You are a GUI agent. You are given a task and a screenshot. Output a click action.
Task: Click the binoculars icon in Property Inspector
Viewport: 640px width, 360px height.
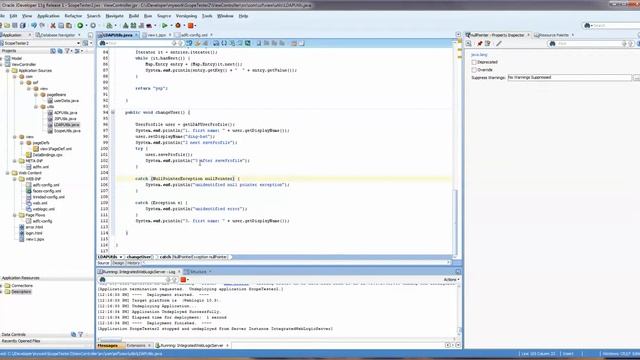pos(552,44)
